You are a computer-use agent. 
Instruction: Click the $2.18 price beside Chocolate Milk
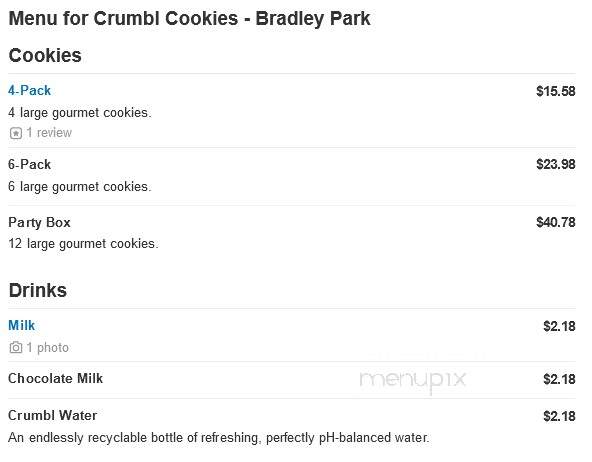pyautogui.click(x=559, y=379)
